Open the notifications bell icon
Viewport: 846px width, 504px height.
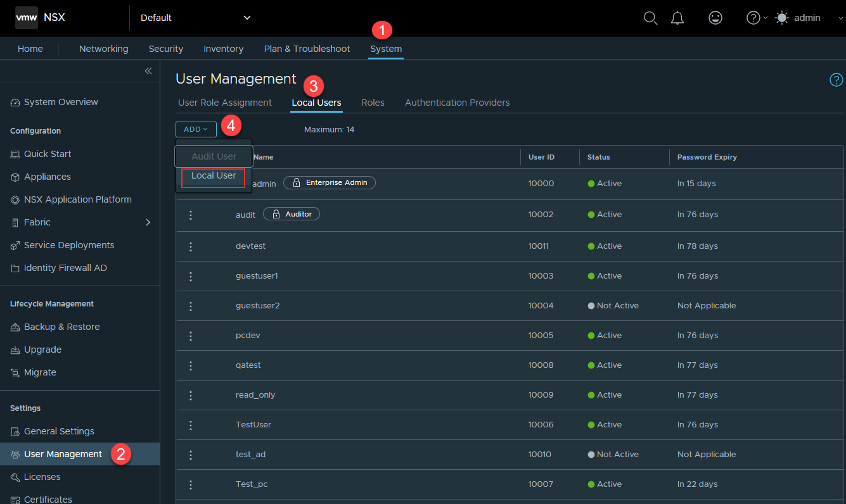[677, 18]
